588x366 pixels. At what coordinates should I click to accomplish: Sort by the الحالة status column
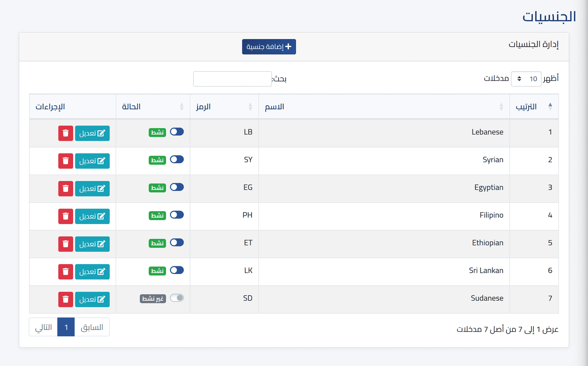(x=153, y=107)
